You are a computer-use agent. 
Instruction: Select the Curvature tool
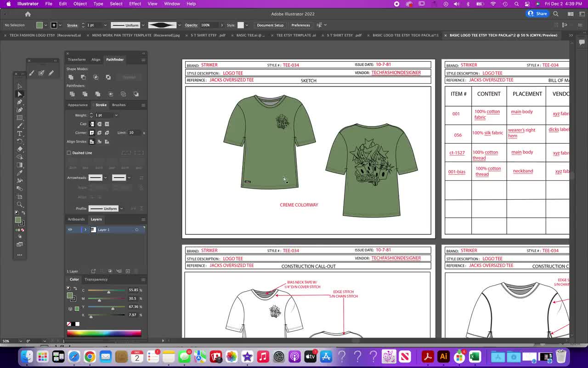[x=20, y=110]
